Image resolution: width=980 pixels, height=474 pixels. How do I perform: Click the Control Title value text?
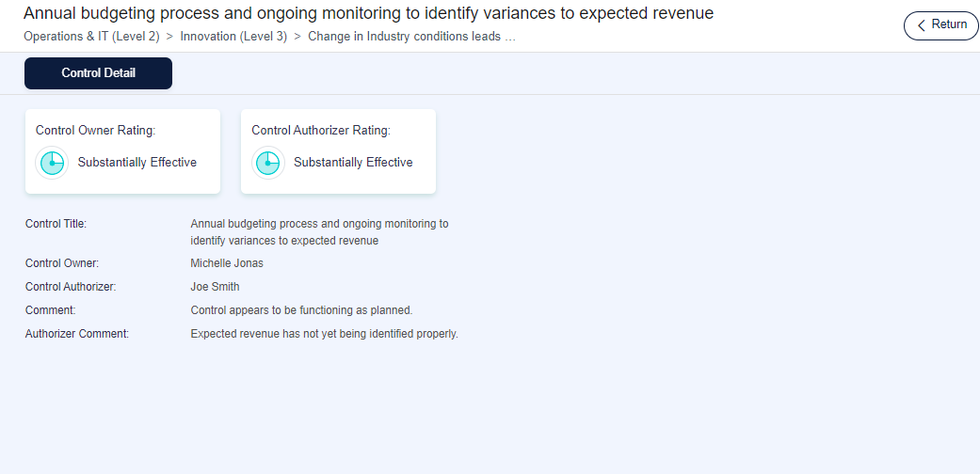pyautogui.click(x=319, y=231)
